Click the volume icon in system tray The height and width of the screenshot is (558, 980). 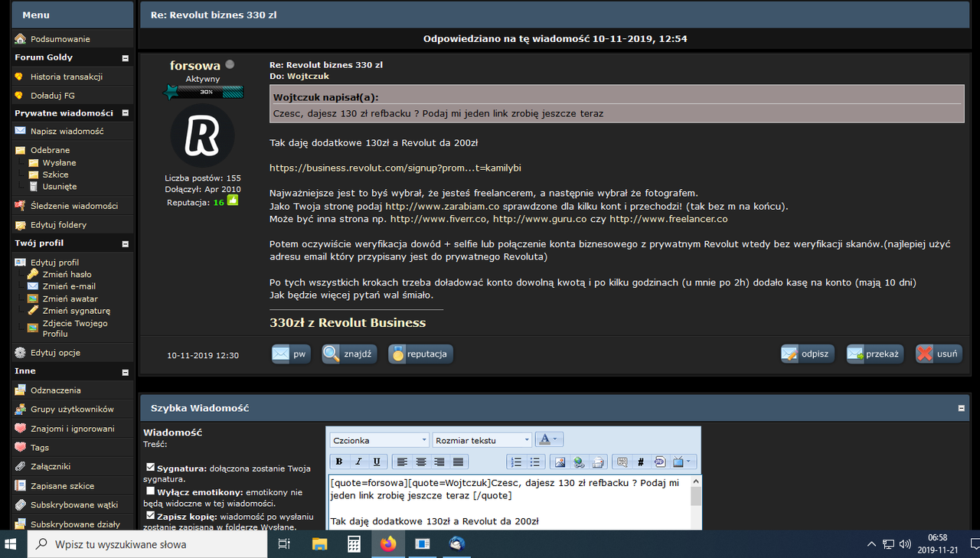[906, 544]
